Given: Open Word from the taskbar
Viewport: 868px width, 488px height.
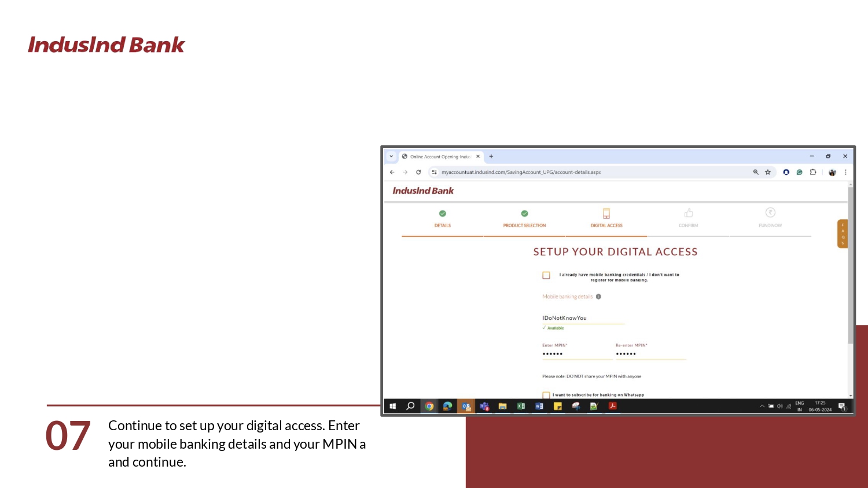Looking at the screenshot, I should tap(539, 406).
